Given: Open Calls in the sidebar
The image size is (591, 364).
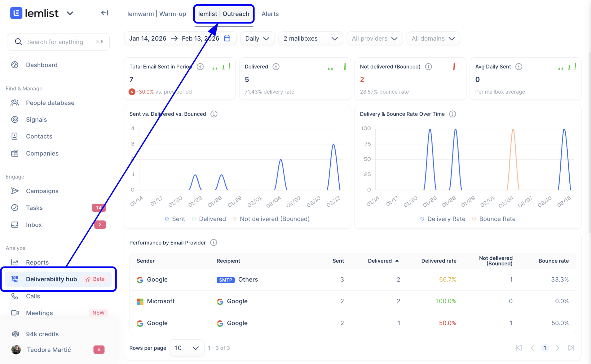Looking at the screenshot, I should (33, 296).
